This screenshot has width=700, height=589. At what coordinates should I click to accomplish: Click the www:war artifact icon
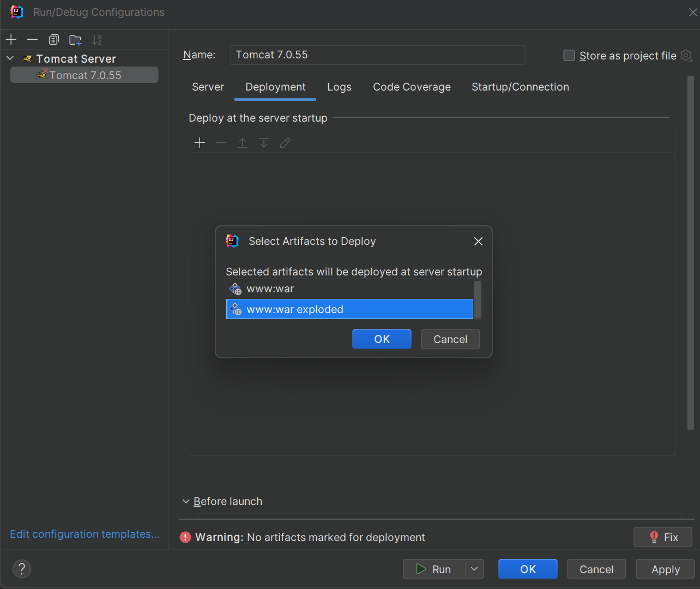coord(236,289)
